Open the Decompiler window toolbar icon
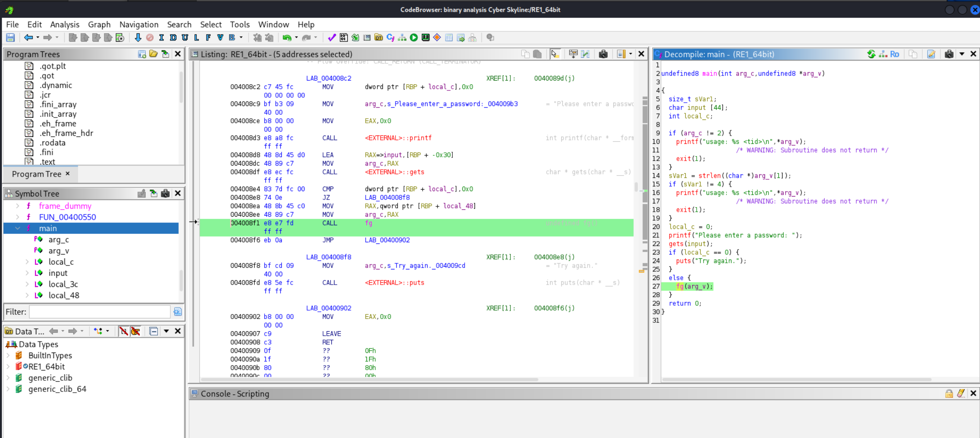 tap(390, 37)
